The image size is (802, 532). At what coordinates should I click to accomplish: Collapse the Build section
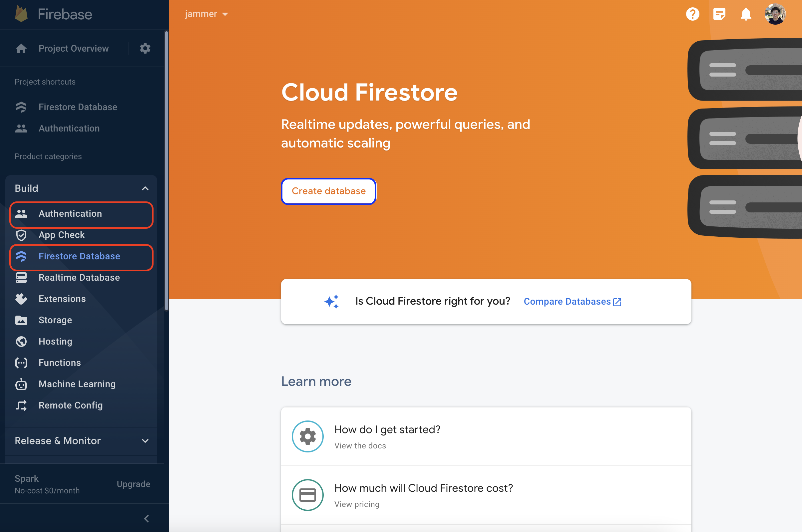coord(145,188)
